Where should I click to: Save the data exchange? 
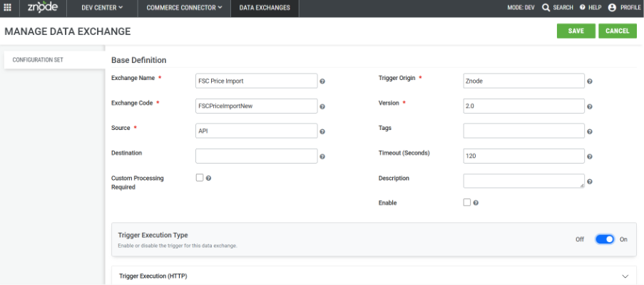click(576, 31)
